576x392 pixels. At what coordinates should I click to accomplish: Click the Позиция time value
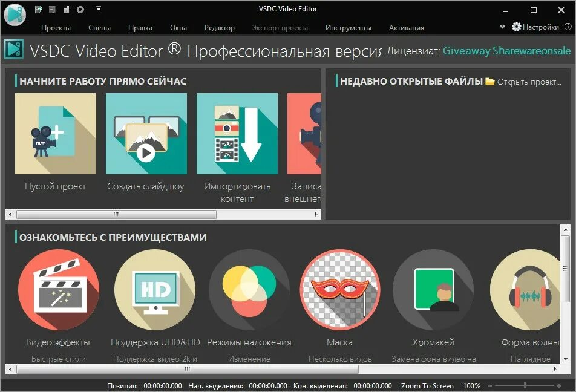[x=163, y=386]
